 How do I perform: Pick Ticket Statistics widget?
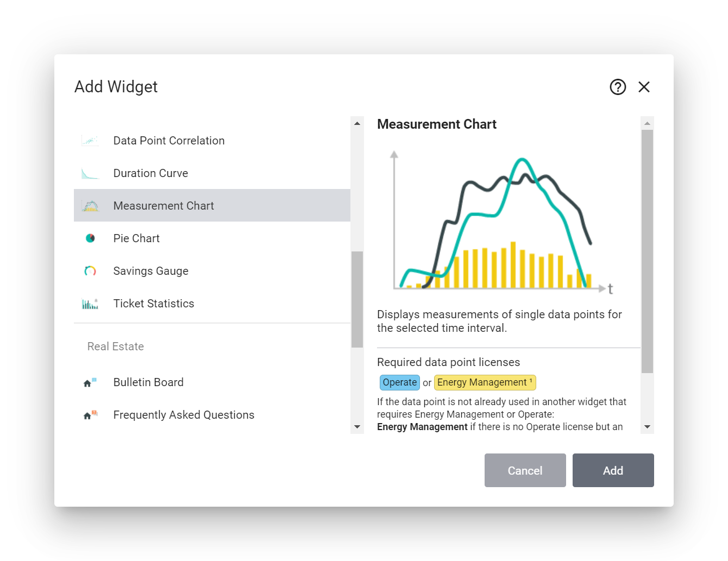(x=212, y=304)
